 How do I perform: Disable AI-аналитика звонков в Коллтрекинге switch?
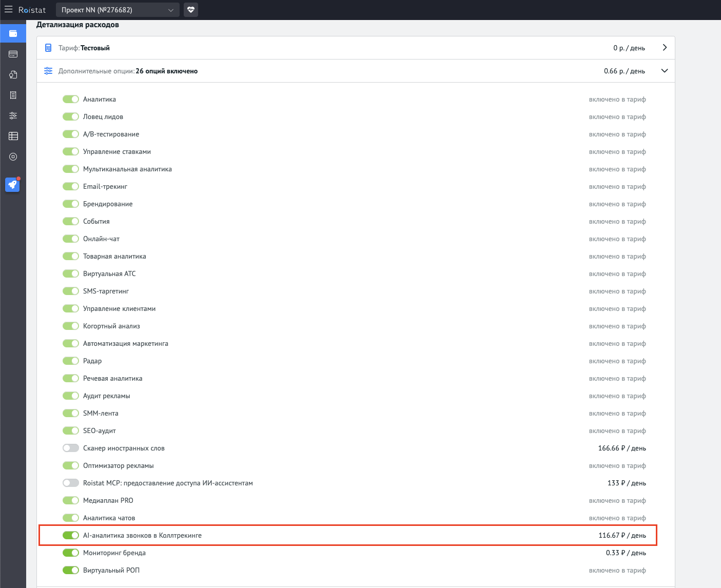pos(71,535)
